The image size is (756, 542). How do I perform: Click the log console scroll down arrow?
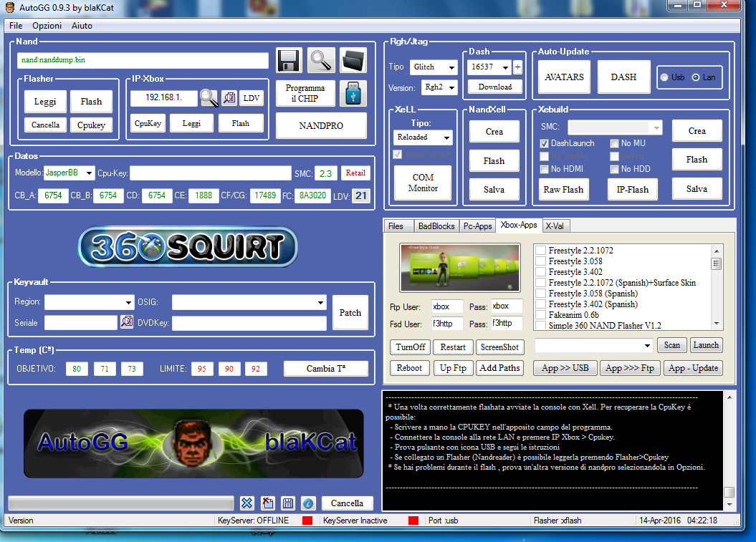(x=729, y=505)
